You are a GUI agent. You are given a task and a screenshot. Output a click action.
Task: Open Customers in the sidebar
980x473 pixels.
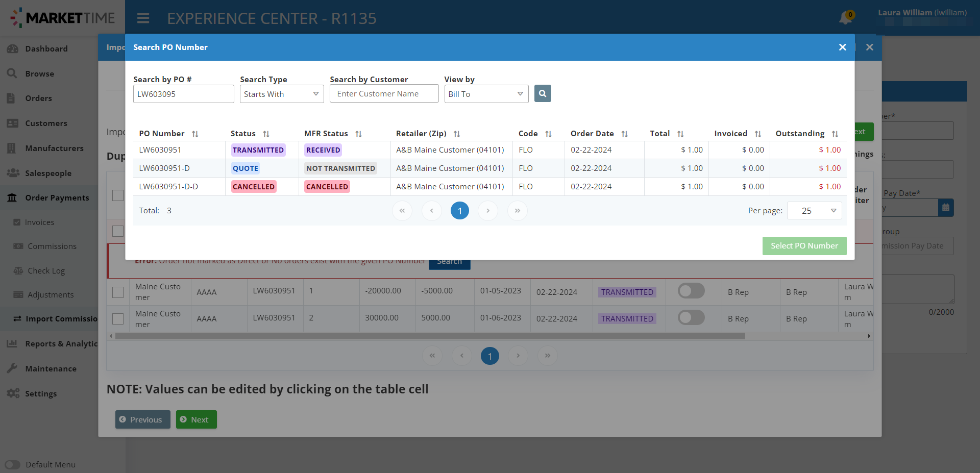point(46,123)
